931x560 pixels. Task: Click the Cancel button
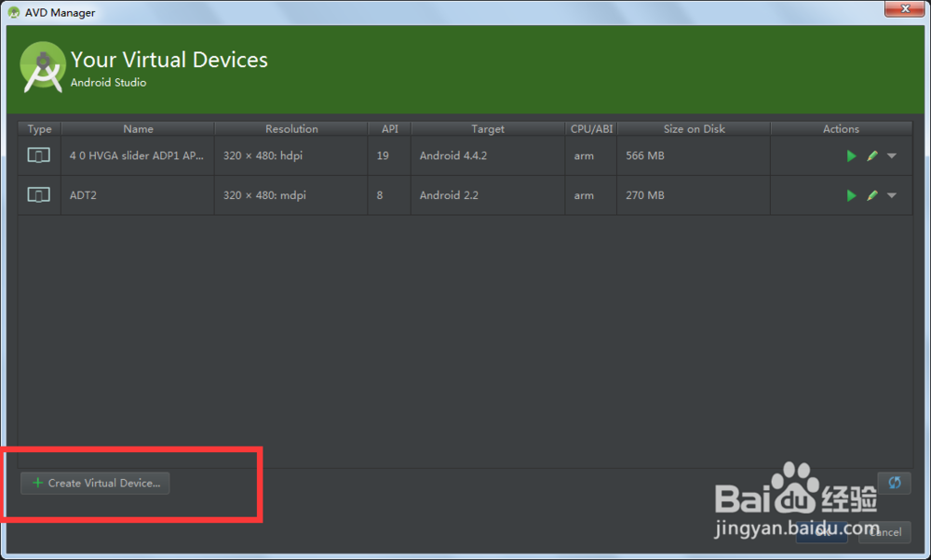(884, 532)
